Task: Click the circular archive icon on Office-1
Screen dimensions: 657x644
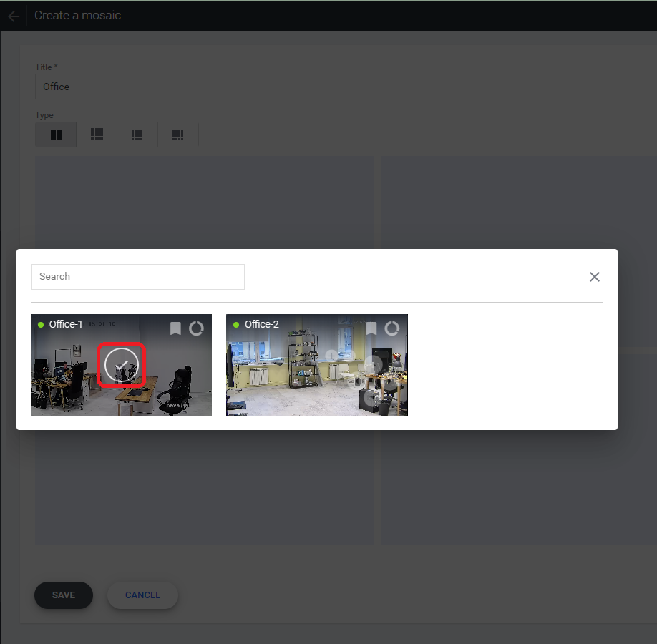Action: click(196, 328)
